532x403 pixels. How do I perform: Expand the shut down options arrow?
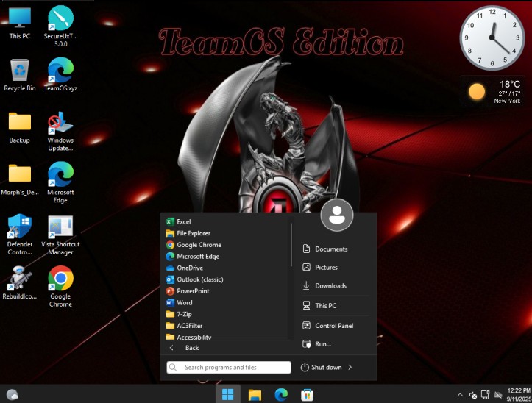[350, 368]
